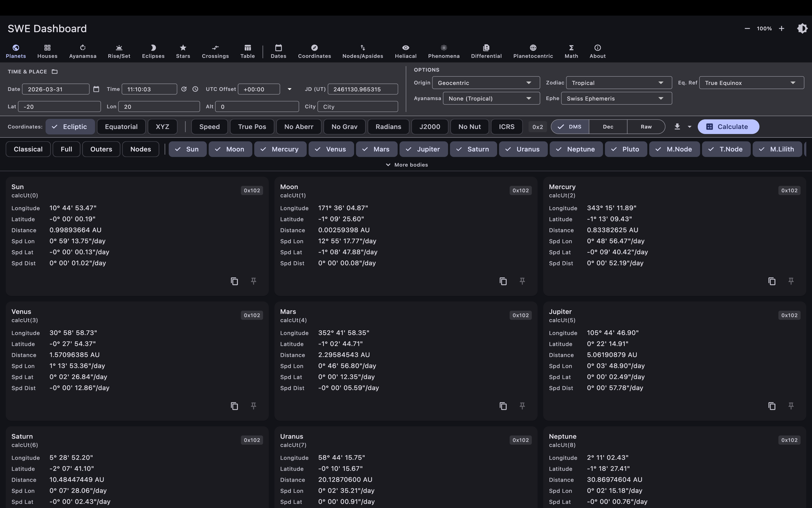
Task: Pin the Venus card
Action: (254, 406)
